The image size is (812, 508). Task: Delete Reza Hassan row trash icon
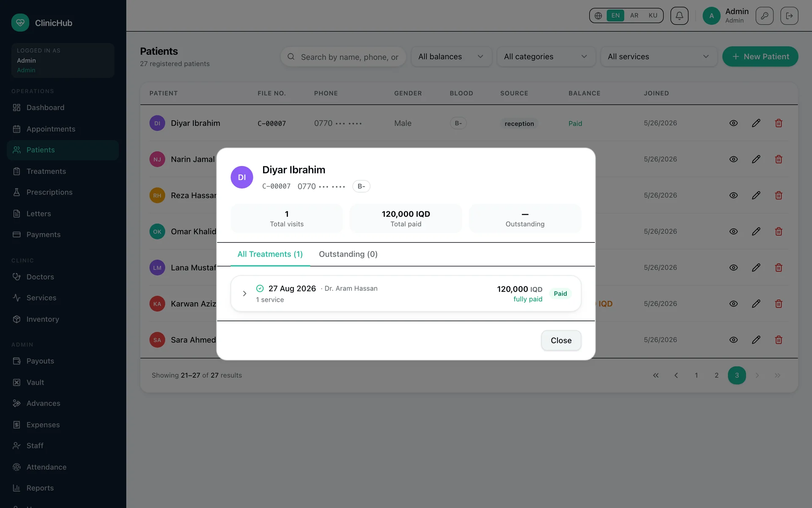point(779,195)
